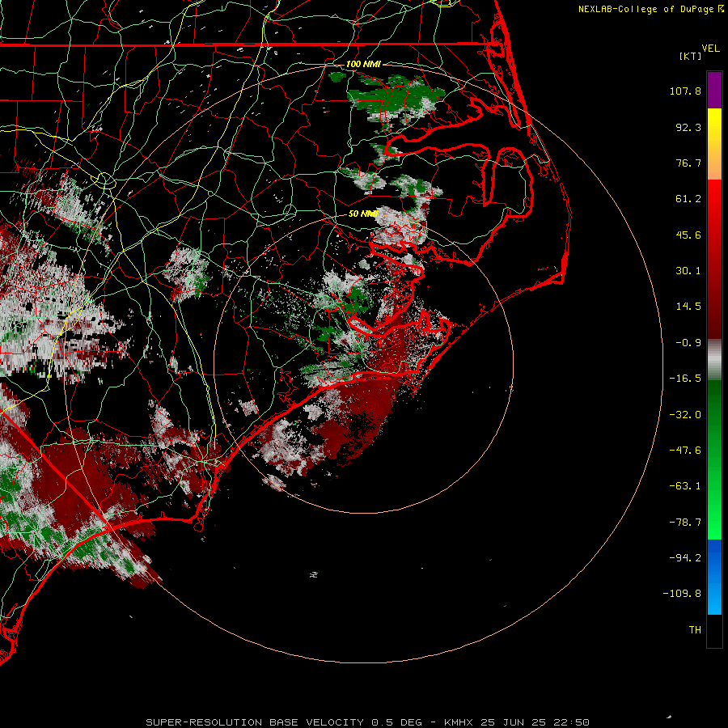Select the 92.3 velocity scale value
This screenshot has width=728, height=728.
[x=688, y=127]
